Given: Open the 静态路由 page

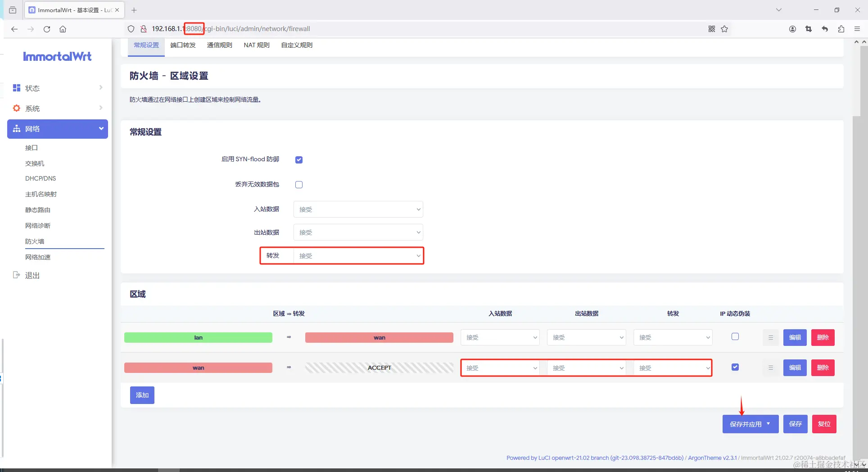Looking at the screenshot, I should click(38, 210).
